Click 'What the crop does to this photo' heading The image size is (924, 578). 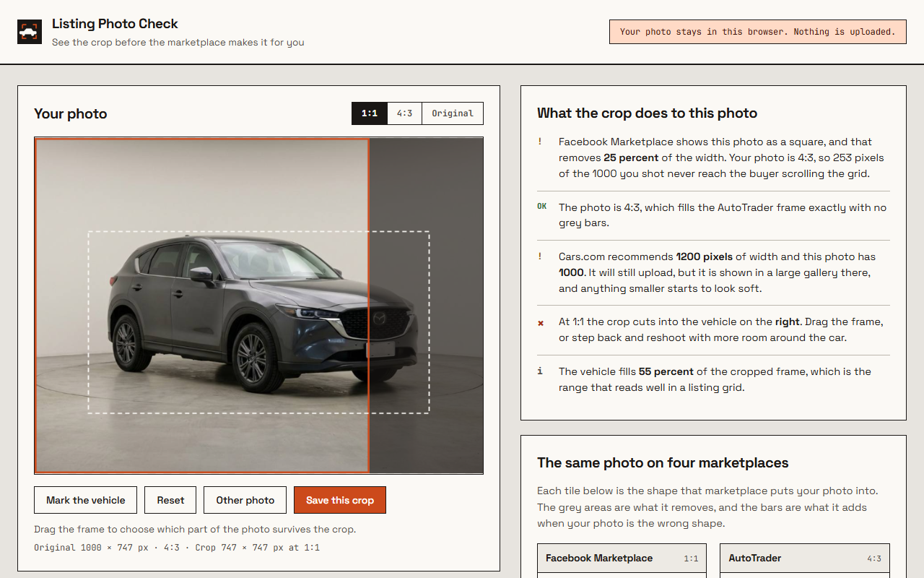648,113
